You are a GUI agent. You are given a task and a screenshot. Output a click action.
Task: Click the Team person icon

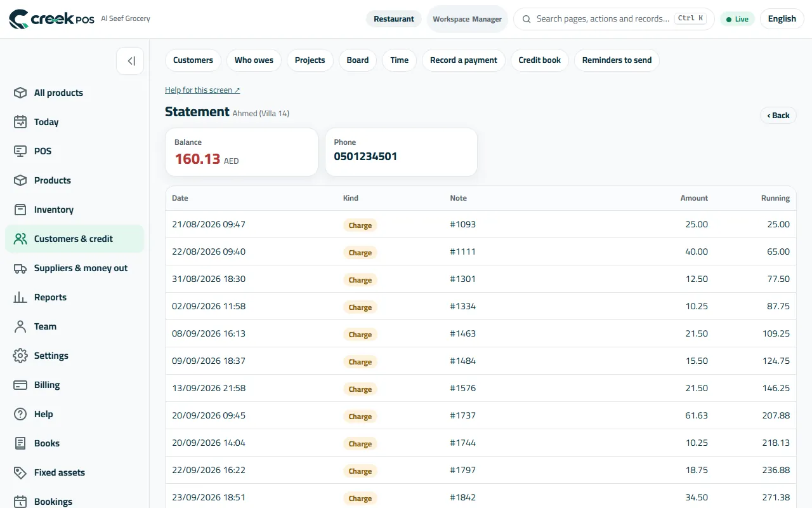20,326
